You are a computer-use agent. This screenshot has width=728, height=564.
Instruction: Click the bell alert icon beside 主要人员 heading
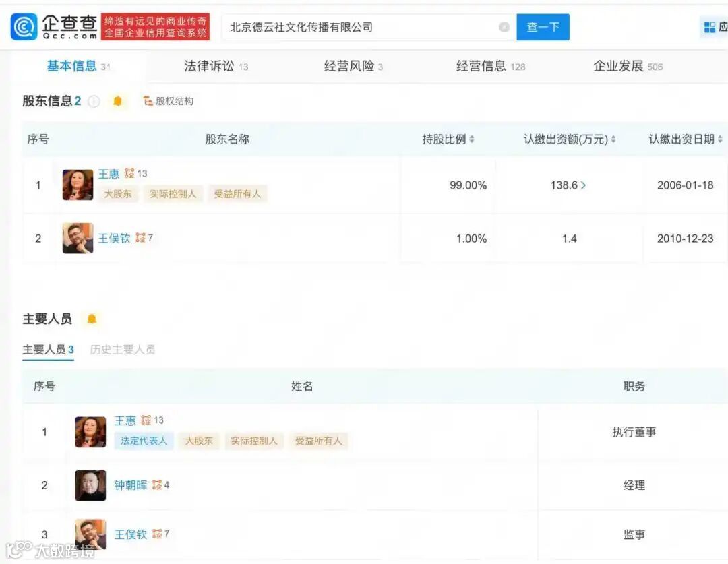tap(92, 319)
